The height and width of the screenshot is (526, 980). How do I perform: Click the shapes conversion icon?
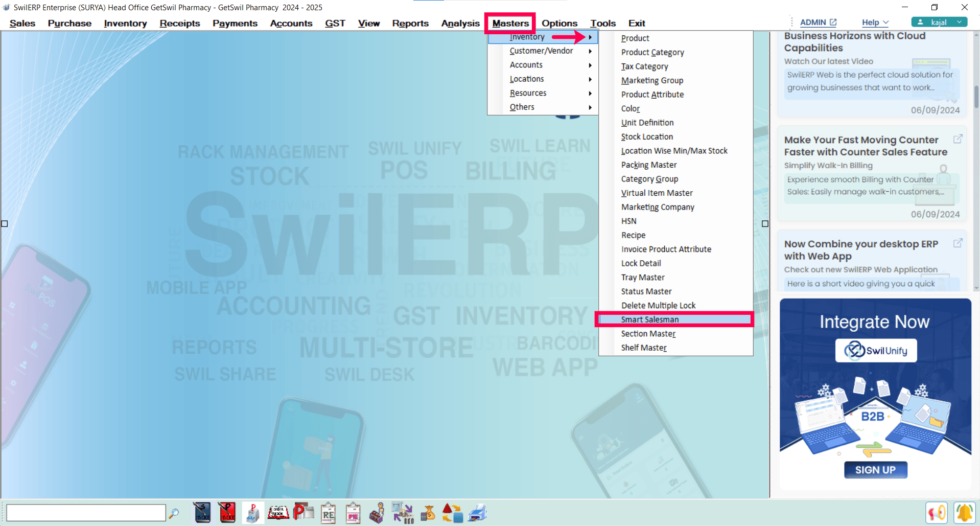(x=453, y=513)
